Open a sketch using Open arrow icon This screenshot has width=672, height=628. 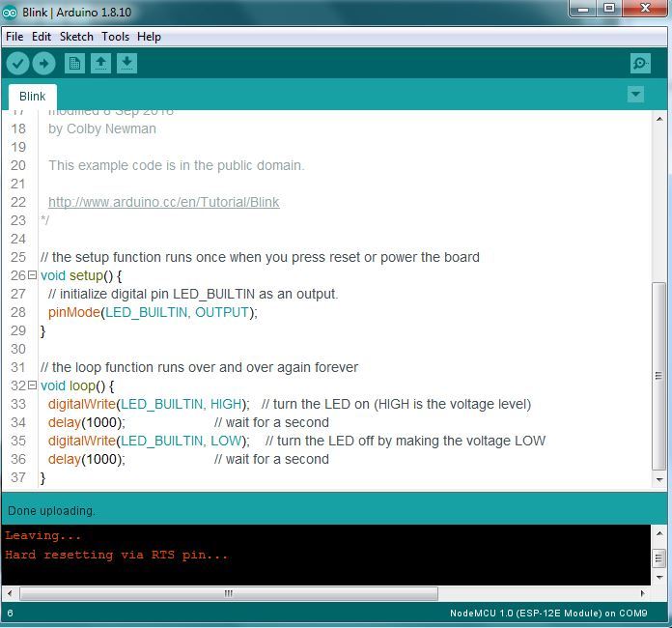pos(100,64)
